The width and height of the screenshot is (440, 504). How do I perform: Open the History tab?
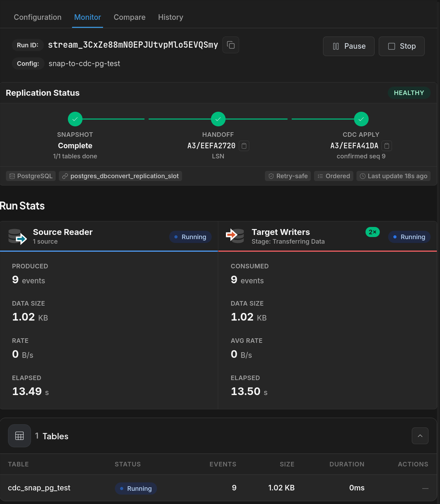(x=171, y=17)
